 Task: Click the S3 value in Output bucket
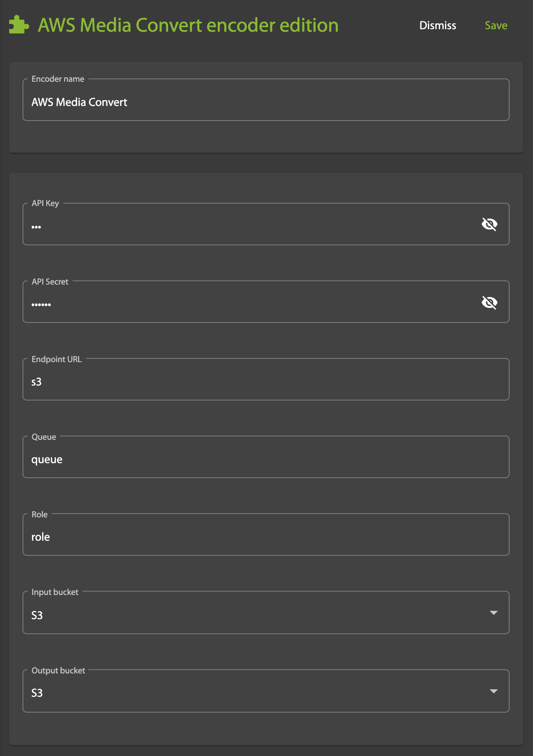click(37, 693)
